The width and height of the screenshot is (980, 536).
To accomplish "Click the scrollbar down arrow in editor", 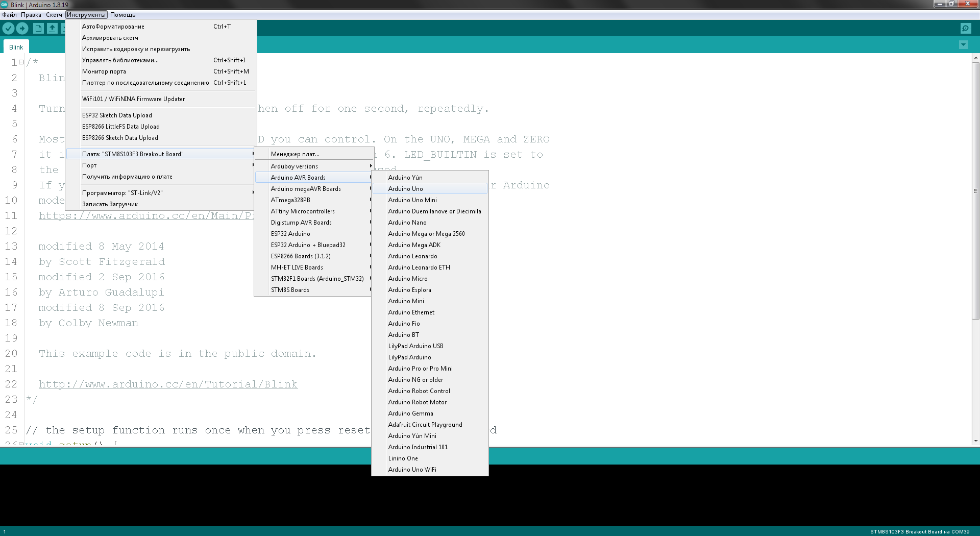I will [x=975, y=441].
